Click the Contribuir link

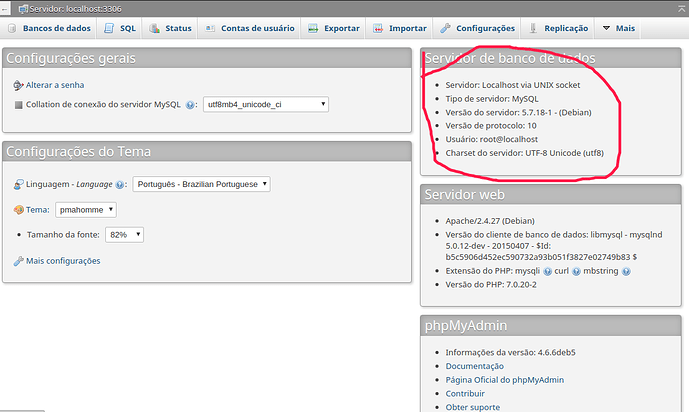(465, 394)
